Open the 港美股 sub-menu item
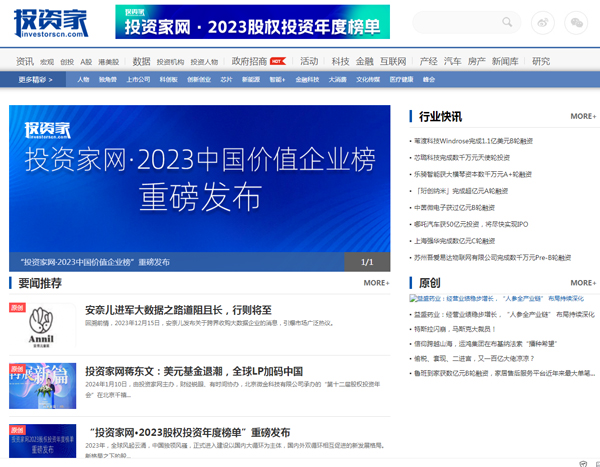The image size is (600, 467). (109, 62)
